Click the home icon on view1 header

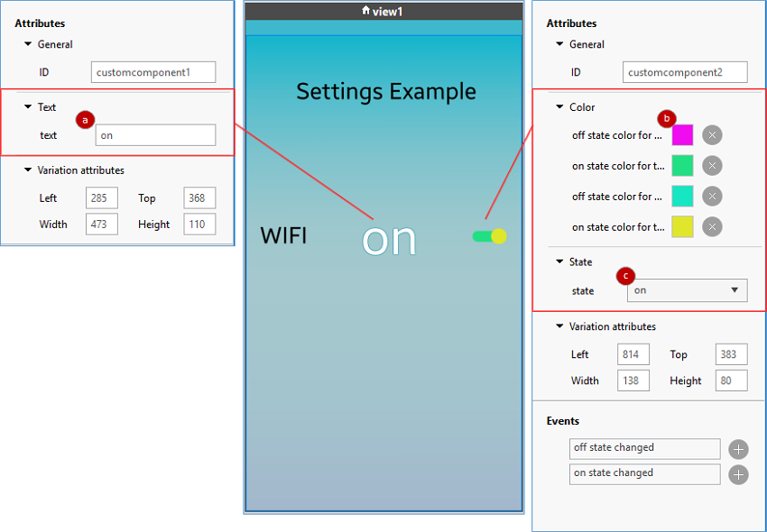(x=366, y=10)
